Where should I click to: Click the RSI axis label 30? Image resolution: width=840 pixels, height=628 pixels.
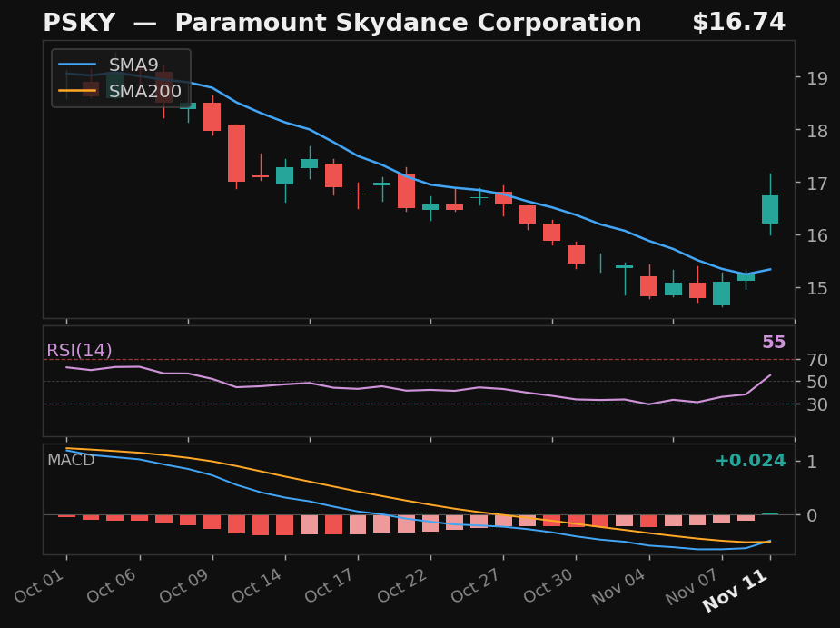817,405
